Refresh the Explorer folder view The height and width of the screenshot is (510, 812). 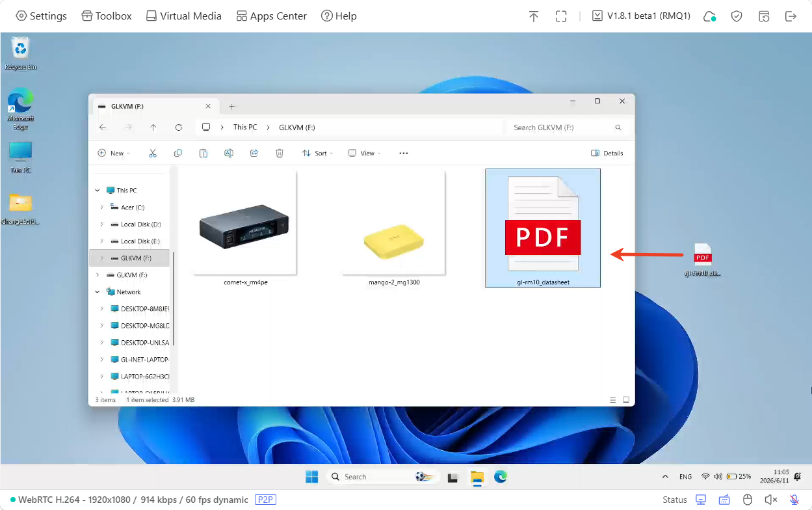pyautogui.click(x=179, y=127)
